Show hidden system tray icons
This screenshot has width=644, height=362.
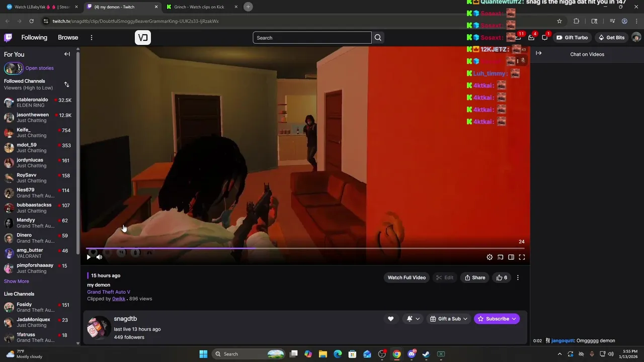tap(559, 354)
